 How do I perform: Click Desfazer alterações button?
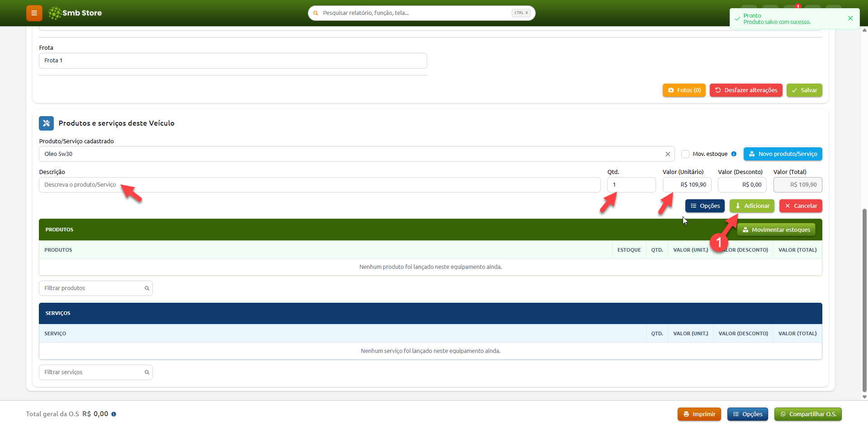coord(746,90)
